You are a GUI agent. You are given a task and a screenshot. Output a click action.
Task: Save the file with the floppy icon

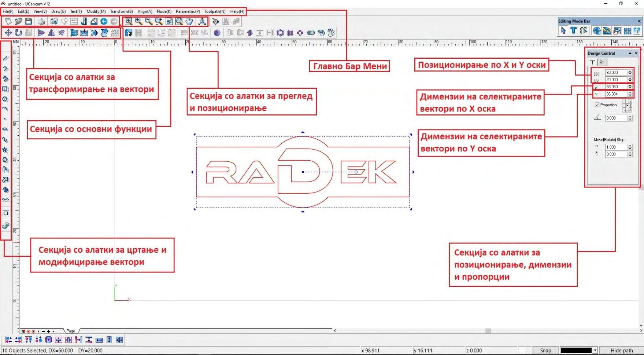tap(29, 21)
